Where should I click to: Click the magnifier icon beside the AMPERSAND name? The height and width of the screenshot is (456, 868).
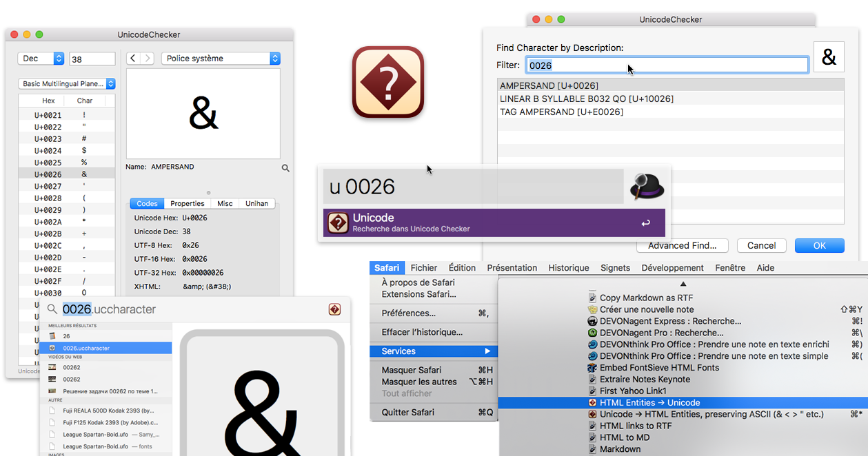(x=285, y=167)
